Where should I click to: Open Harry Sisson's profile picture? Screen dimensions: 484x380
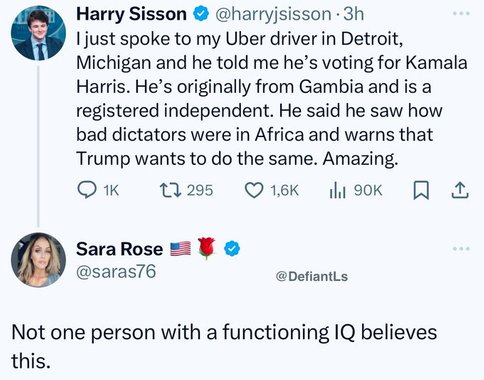point(38,33)
